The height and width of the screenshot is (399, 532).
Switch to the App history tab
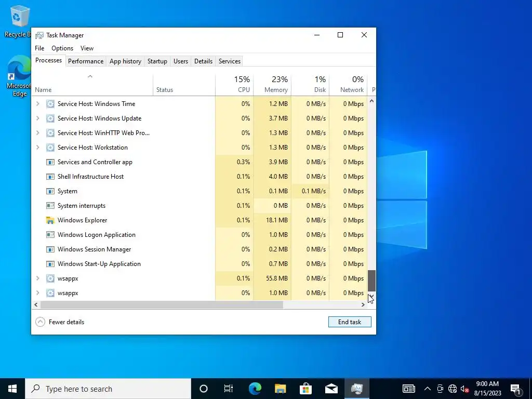(125, 61)
